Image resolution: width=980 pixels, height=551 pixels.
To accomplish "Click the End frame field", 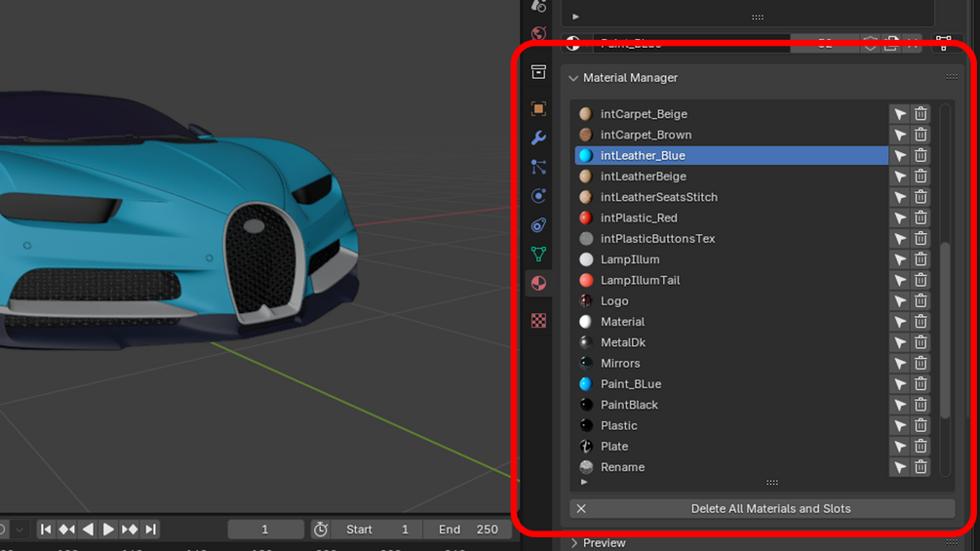I will (x=467, y=530).
